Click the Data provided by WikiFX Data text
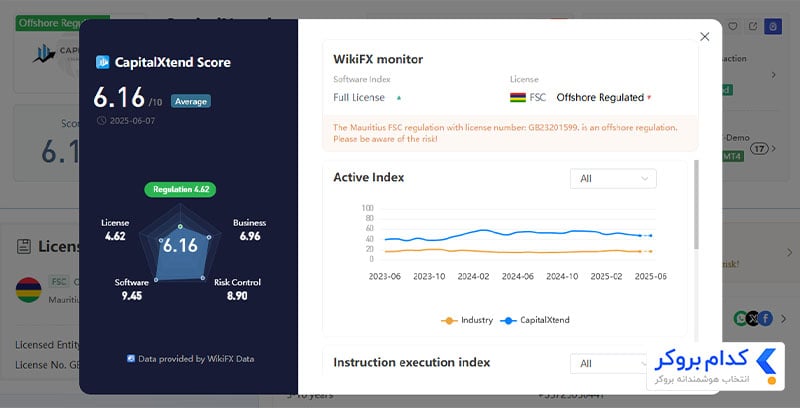This screenshot has width=800, height=408. click(x=196, y=359)
